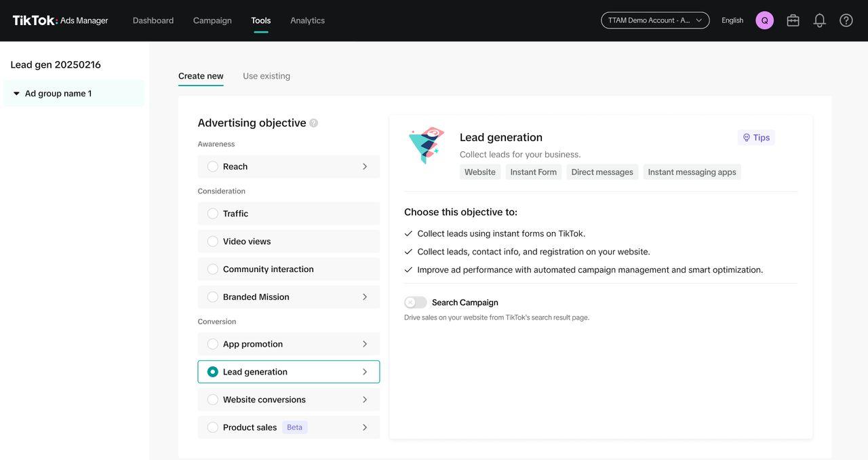Choose the Community interaction objective
Viewport: 868px width, 460px height.
pyautogui.click(x=213, y=269)
